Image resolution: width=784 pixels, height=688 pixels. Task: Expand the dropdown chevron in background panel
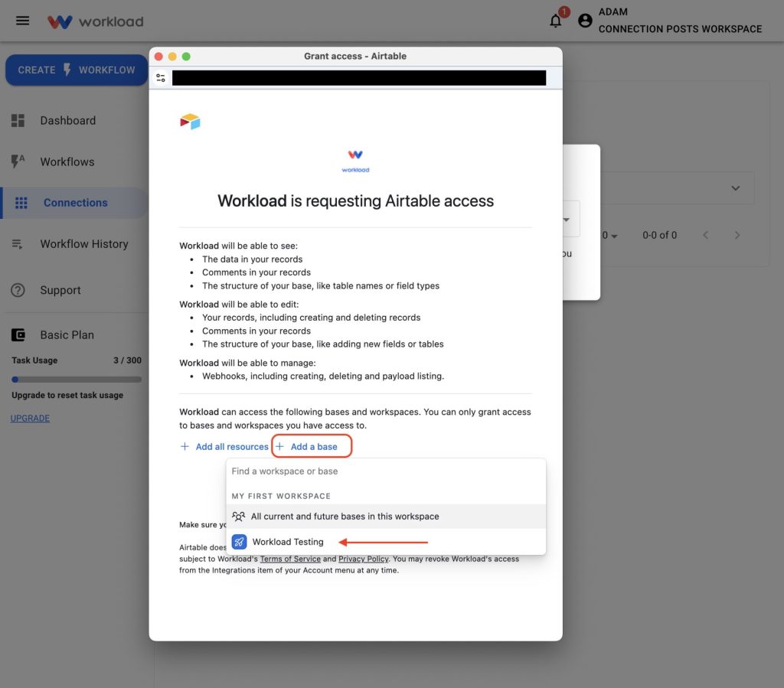click(735, 188)
